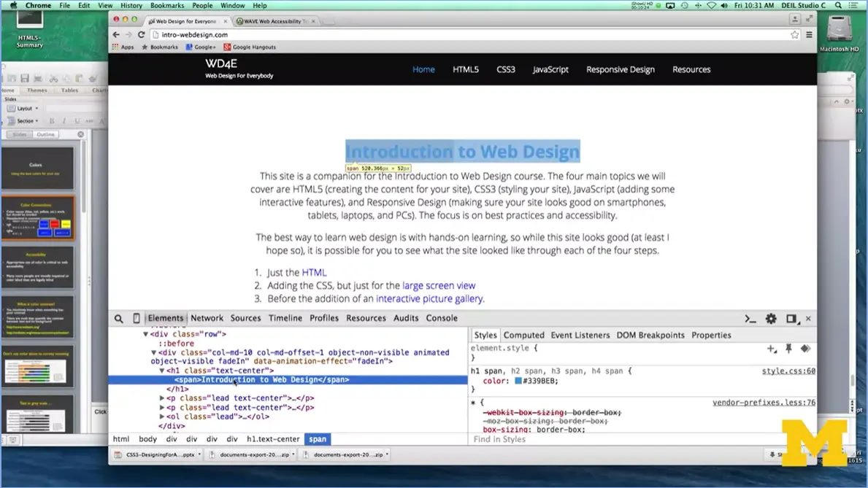Open the console drawer icon
Viewport: 868px width, 488px height.
tap(750, 319)
